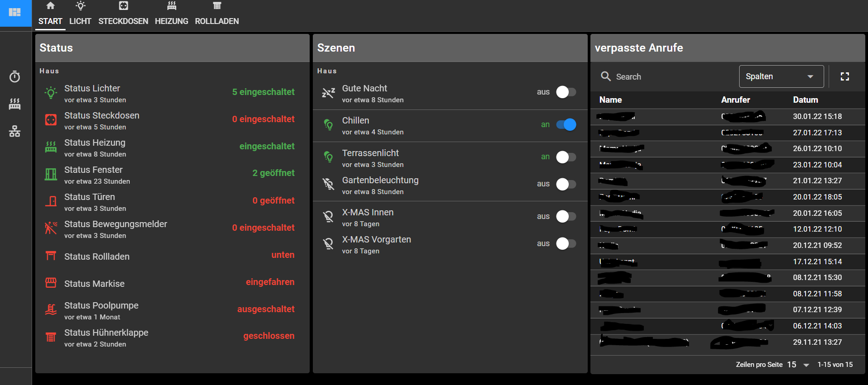Expand missed calls table to fullscreen

click(x=845, y=76)
